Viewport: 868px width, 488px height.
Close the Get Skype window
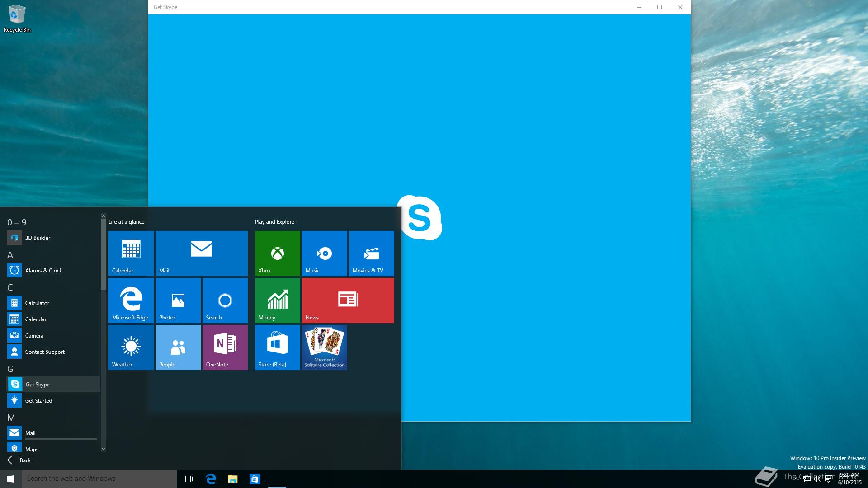[x=680, y=7]
